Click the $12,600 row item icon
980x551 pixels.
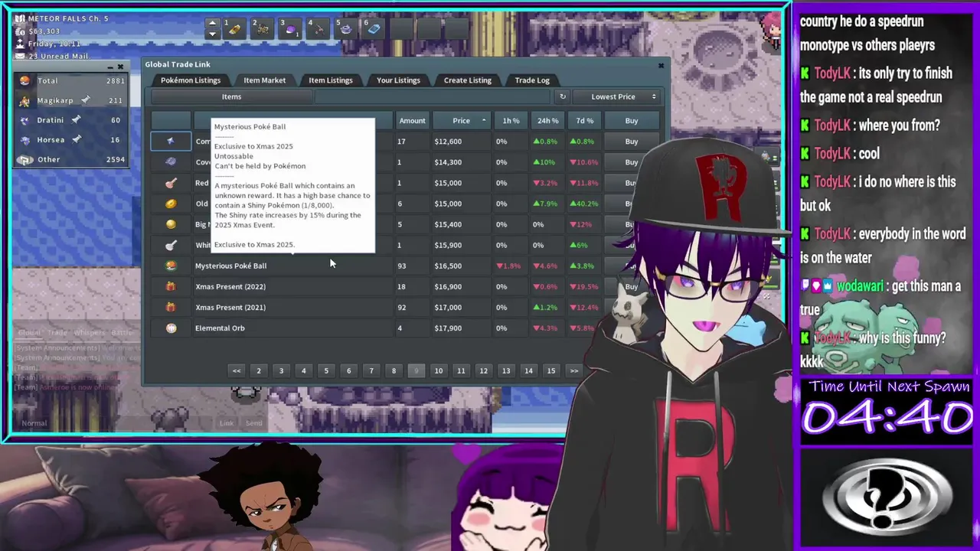coord(171,142)
